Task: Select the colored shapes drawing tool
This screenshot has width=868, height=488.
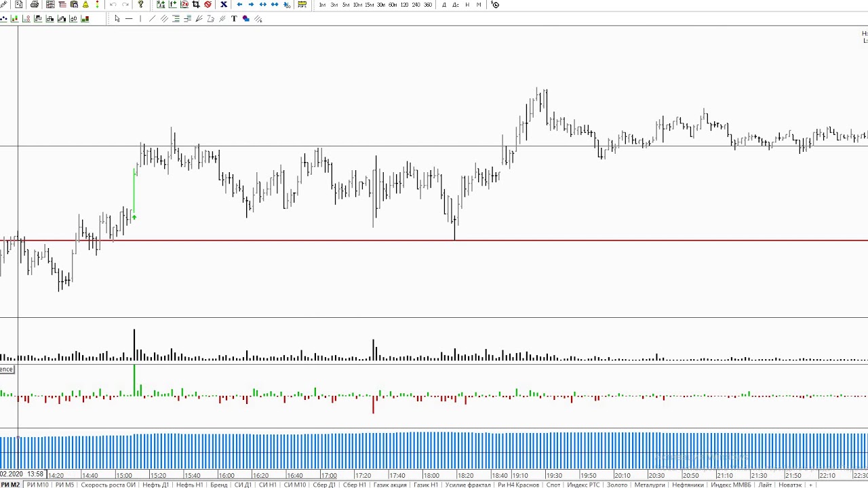Action: [245, 18]
